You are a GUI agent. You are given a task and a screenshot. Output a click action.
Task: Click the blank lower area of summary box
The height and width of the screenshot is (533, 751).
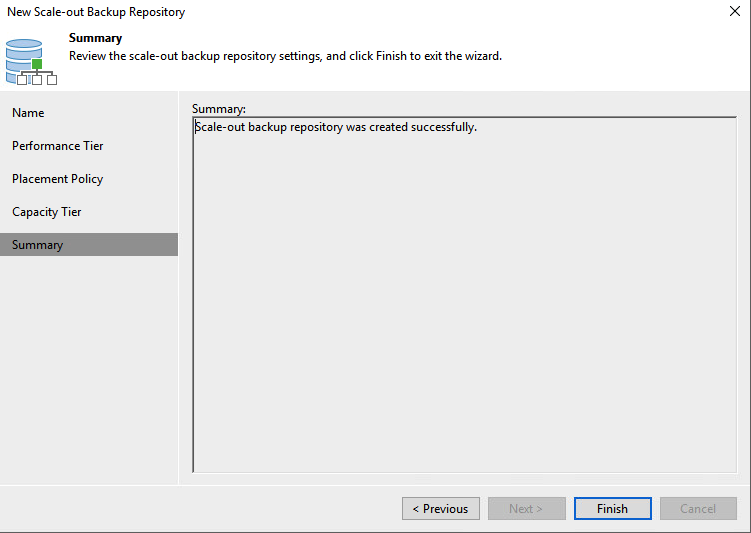coord(465,335)
